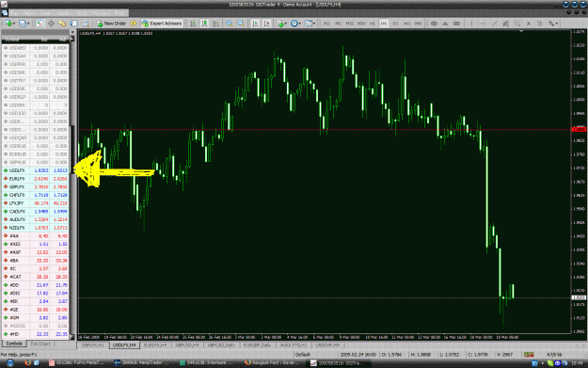This screenshot has height=368, width=588.
Task: Select the rectangle drawing tool
Action: [456, 24]
